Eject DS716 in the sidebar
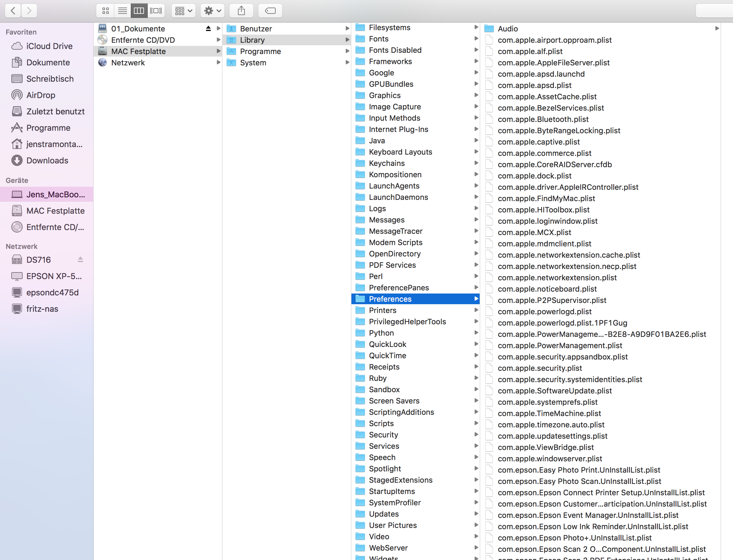The width and height of the screenshot is (733, 560). pos(80,260)
